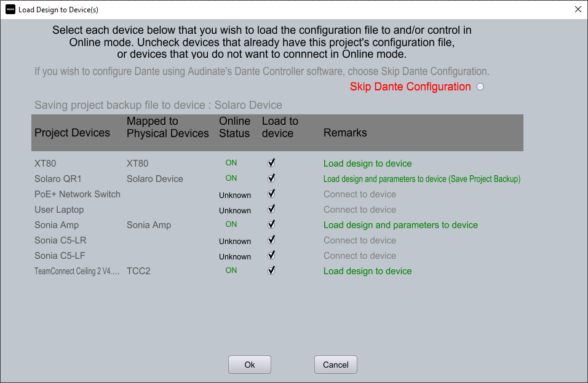588x383 pixels.
Task: Uncheck Load to device for Sonia Amp
Action: point(271,224)
